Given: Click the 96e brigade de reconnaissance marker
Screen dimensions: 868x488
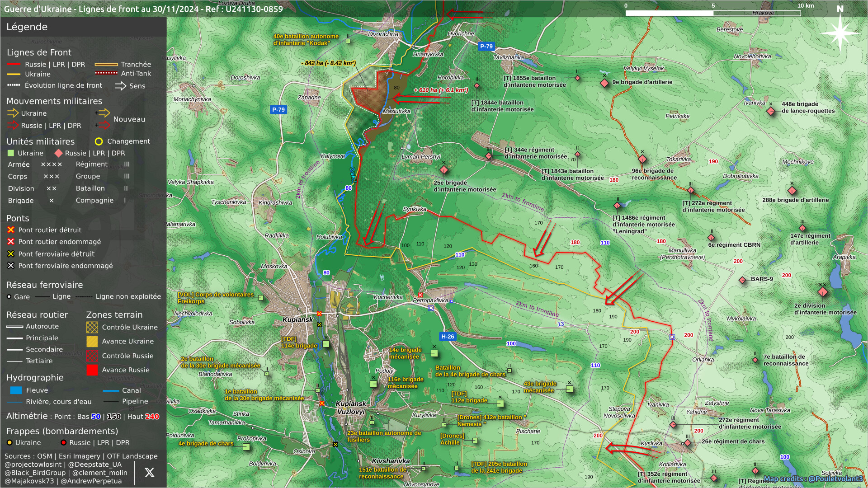Looking at the screenshot, I should 642,159.
